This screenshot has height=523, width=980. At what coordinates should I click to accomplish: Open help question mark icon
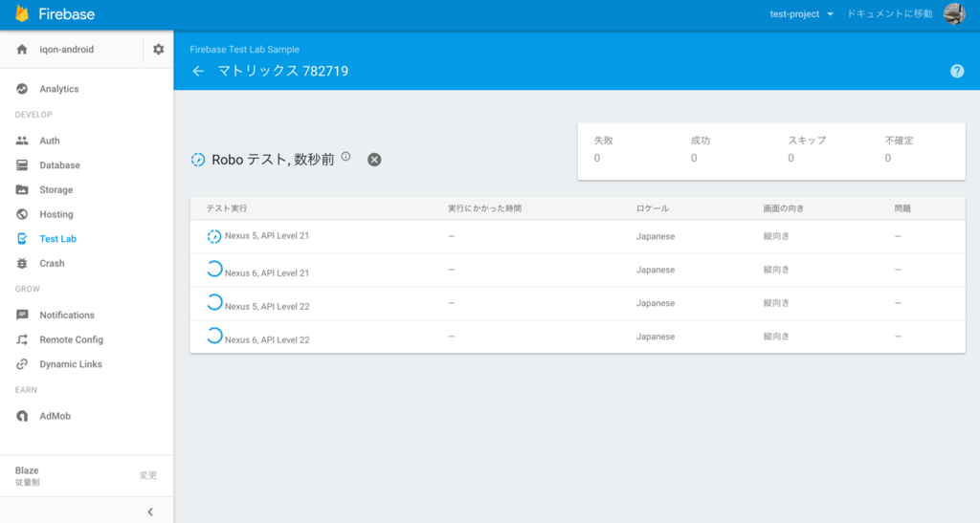pos(957,71)
